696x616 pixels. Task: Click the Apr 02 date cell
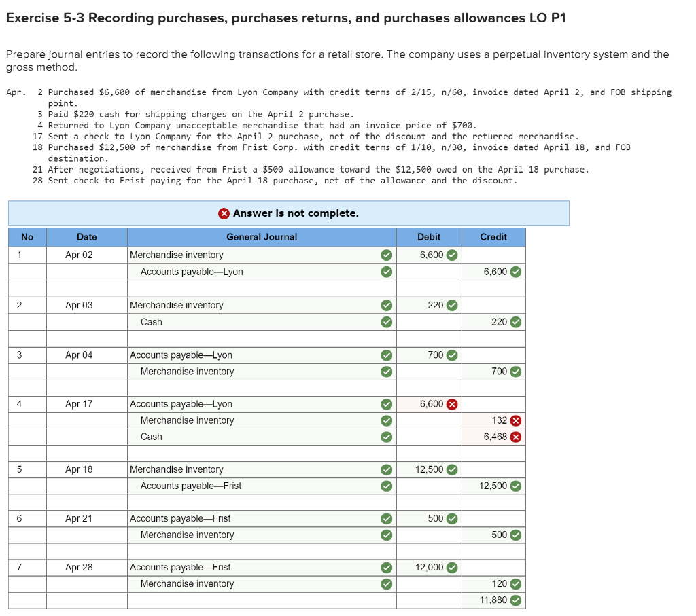pos(87,255)
